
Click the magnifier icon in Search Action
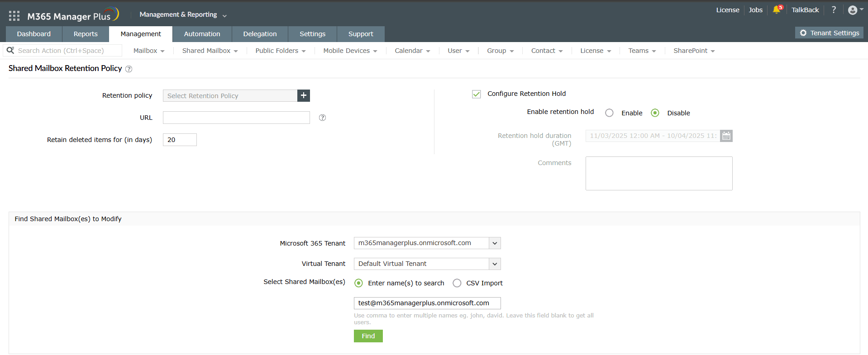pyautogui.click(x=10, y=50)
